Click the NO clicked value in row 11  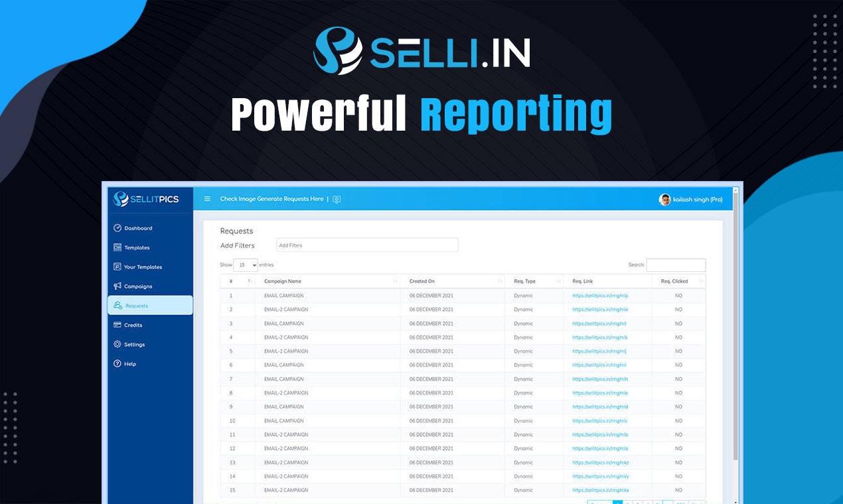pos(678,434)
